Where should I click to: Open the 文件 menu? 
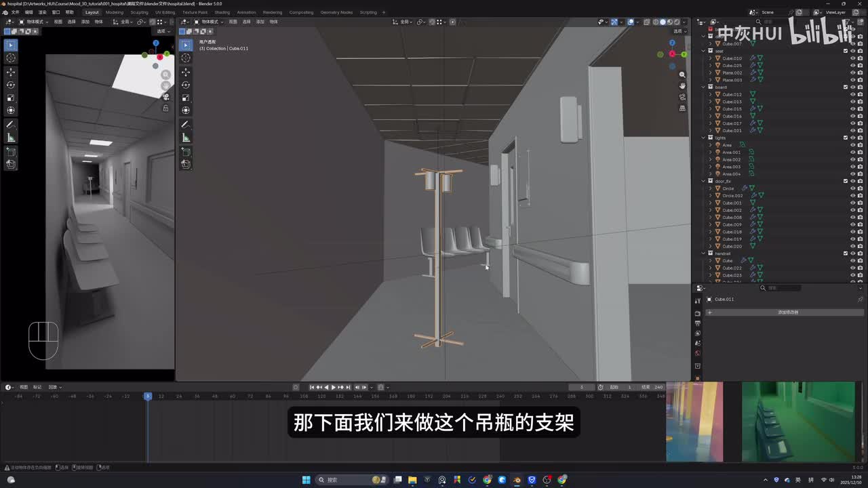click(x=16, y=12)
